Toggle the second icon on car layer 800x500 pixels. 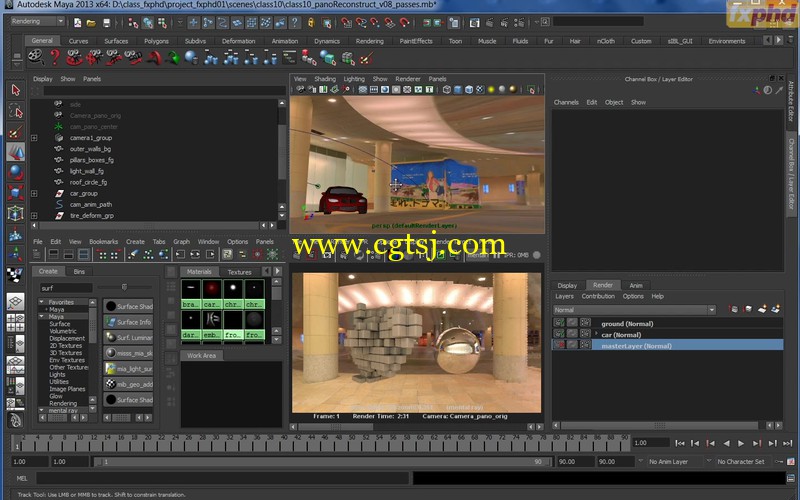572,334
